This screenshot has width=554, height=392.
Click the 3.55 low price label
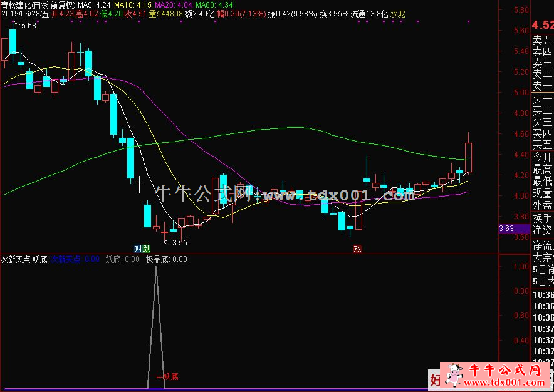pyautogui.click(x=180, y=242)
